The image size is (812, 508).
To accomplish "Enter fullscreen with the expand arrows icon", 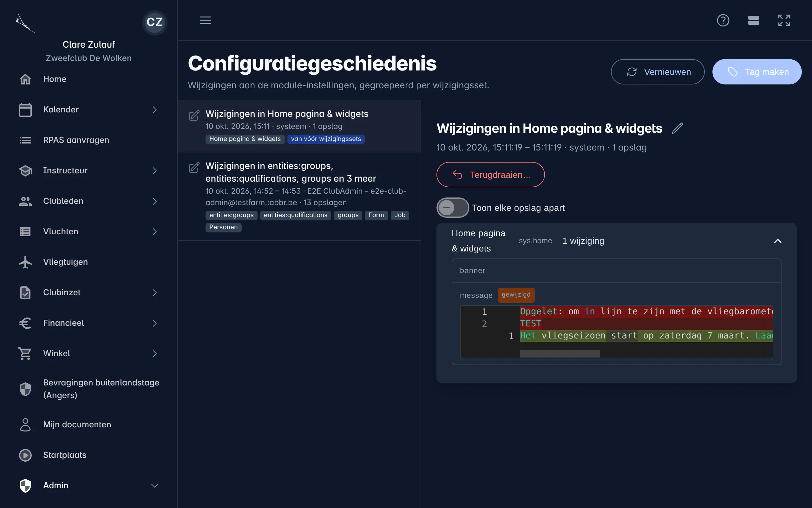I will (784, 20).
